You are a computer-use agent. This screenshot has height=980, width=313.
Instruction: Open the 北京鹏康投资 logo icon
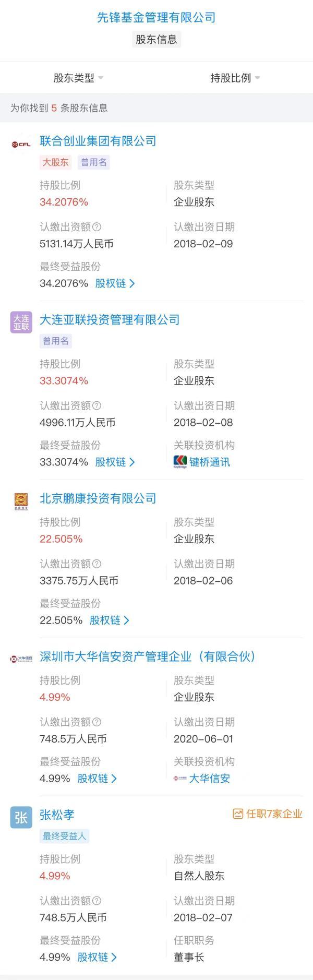pos(21,501)
